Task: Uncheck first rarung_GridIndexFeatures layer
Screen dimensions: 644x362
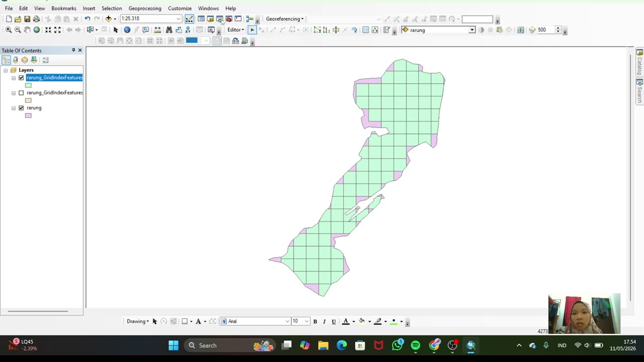Action: pyautogui.click(x=21, y=78)
